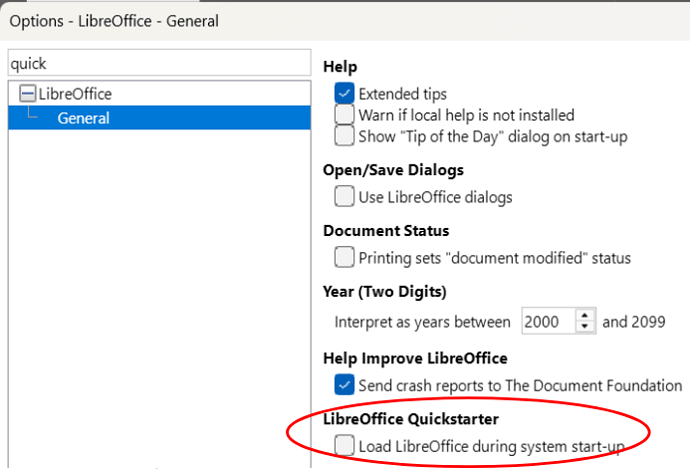Image resolution: width=690 pixels, height=469 pixels.
Task: Increase the year with the spinner up arrow
Action: point(585,316)
